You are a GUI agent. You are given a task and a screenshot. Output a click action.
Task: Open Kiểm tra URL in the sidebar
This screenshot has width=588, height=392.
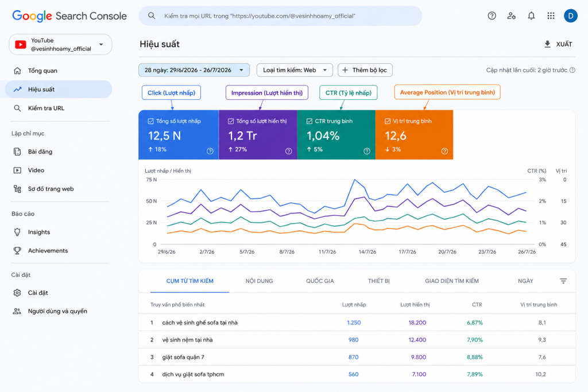(x=59, y=108)
